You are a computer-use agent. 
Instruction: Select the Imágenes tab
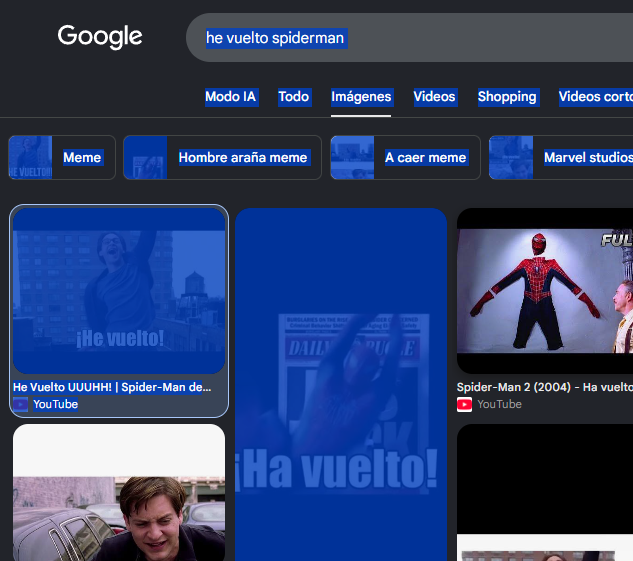pyautogui.click(x=361, y=97)
